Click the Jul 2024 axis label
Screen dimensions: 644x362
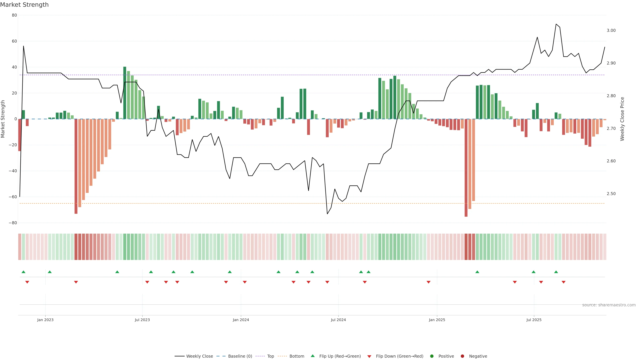(338, 320)
